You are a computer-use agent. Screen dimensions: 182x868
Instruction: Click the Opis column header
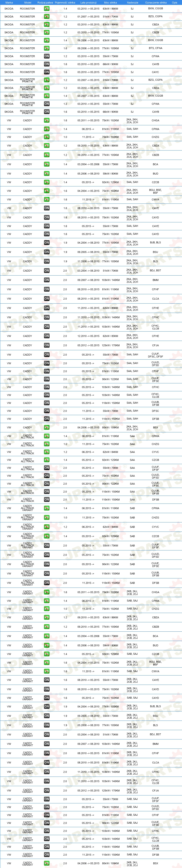(175, 2)
